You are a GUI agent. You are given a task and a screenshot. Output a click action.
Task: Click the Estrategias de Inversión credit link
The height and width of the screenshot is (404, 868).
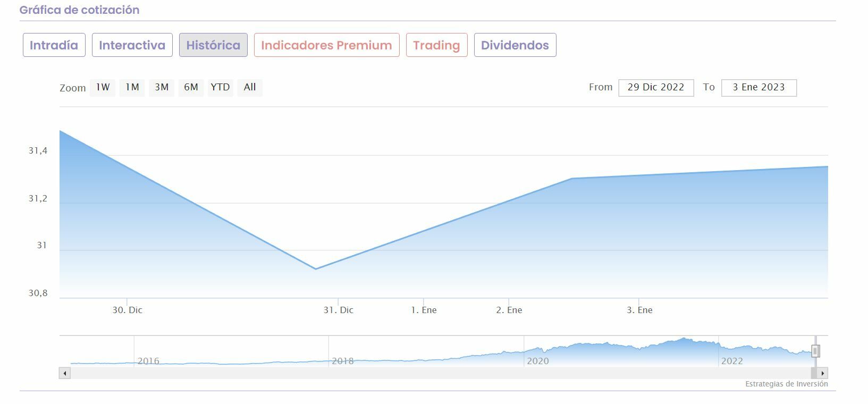click(x=786, y=384)
